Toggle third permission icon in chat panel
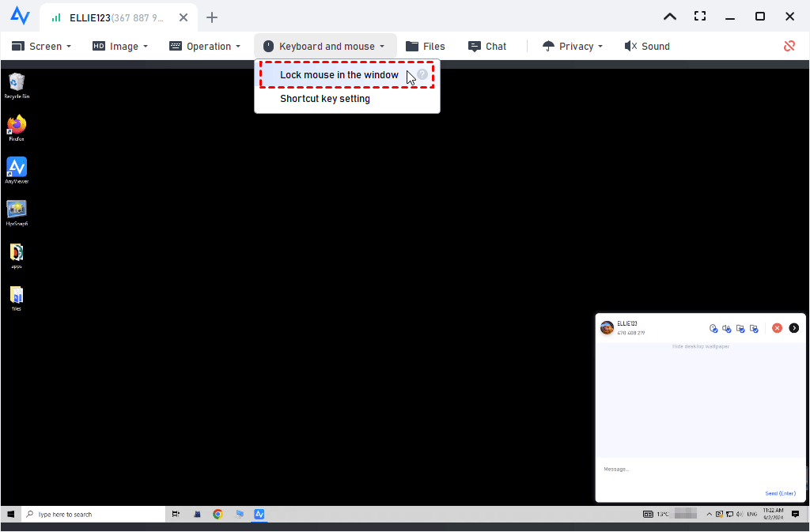810x532 pixels. (740, 328)
